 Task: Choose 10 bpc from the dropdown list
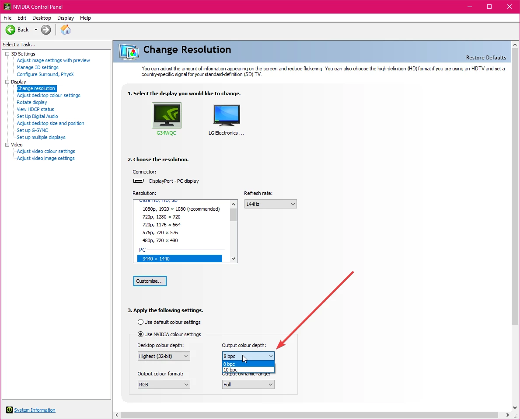tap(248, 370)
